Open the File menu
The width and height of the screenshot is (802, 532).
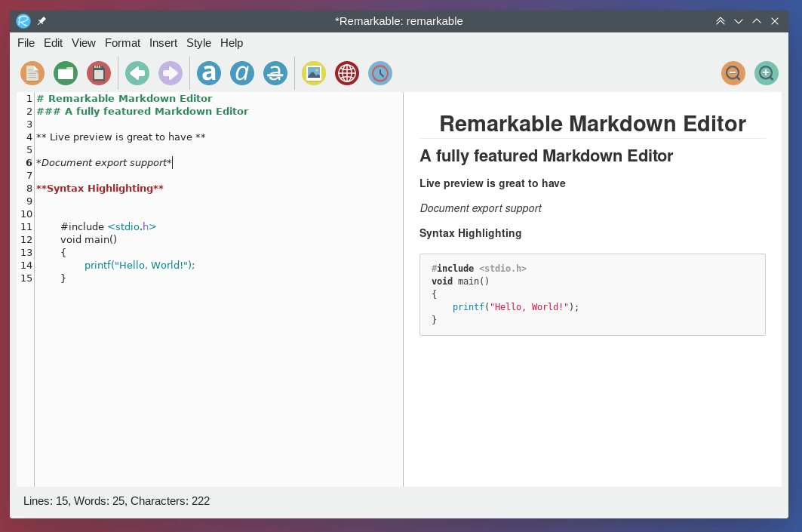pyautogui.click(x=26, y=43)
